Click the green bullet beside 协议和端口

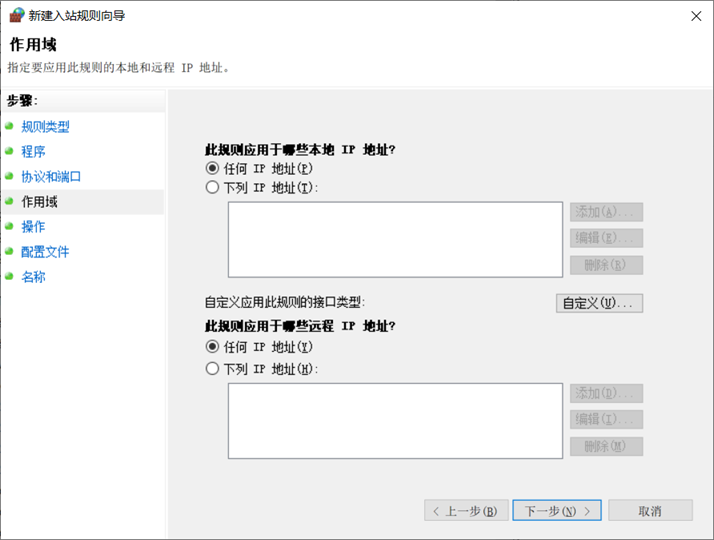(9, 176)
